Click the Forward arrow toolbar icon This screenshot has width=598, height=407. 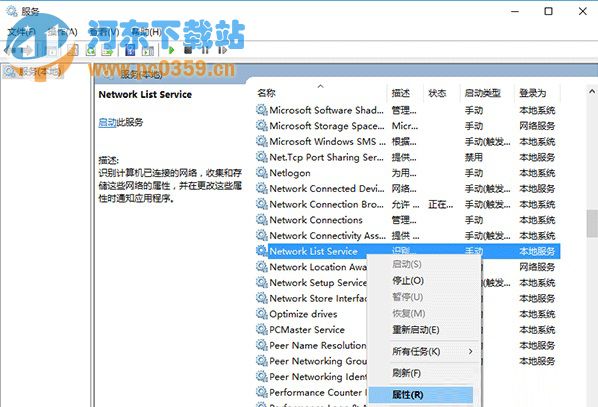coord(27,50)
